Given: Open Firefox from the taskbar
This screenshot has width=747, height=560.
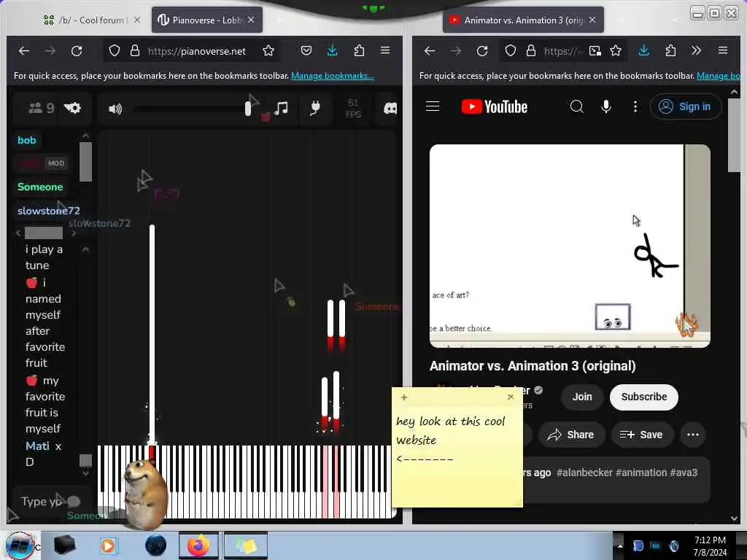Looking at the screenshot, I should (x=198, y=545).
